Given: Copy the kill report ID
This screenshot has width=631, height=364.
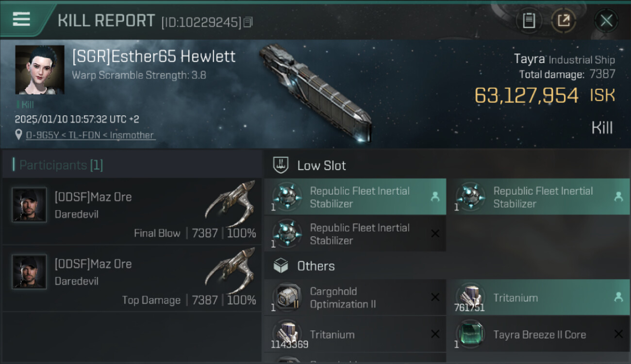Looking at the screenshot, I should point(248,22).
